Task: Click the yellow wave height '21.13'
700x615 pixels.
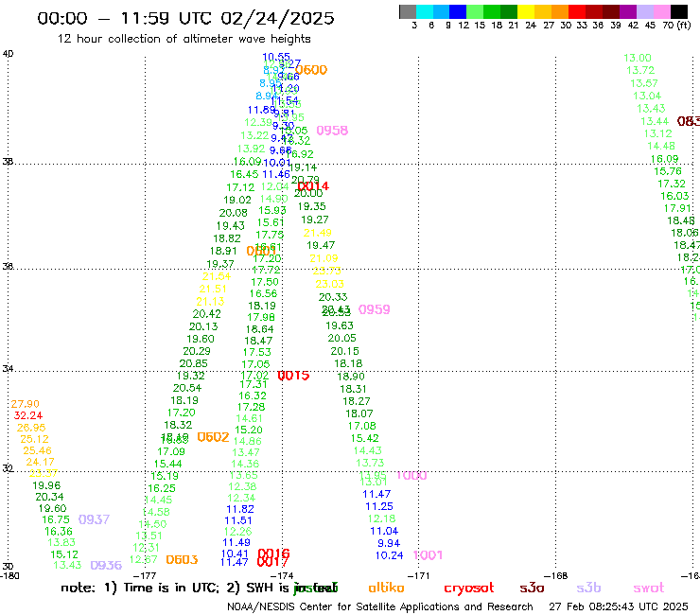Action: click(210, 302)
